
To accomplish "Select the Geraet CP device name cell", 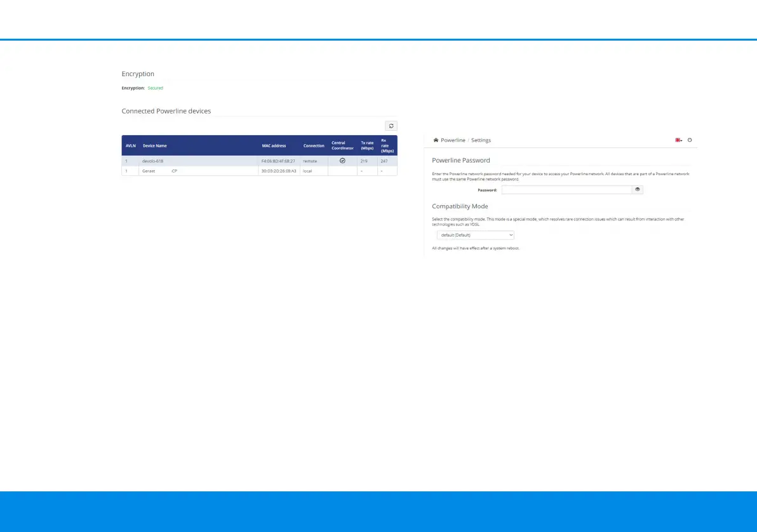I will 198,171.
